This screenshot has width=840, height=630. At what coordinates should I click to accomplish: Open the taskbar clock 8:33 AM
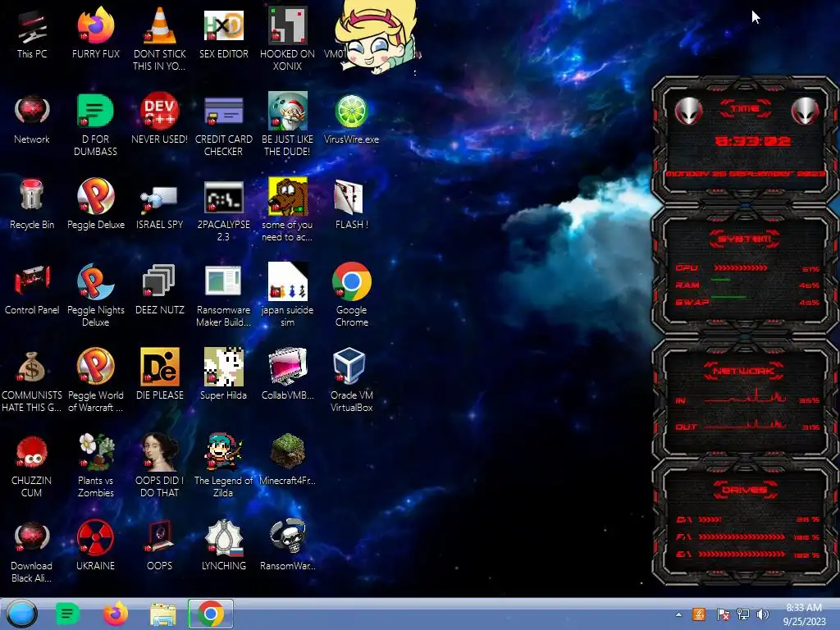[x=804, y=614]
